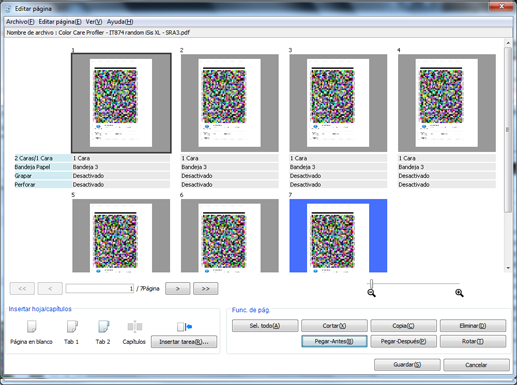Screen dimensions: 517x385
Task: Jump to last page with >> button
Action: (206, 289)
